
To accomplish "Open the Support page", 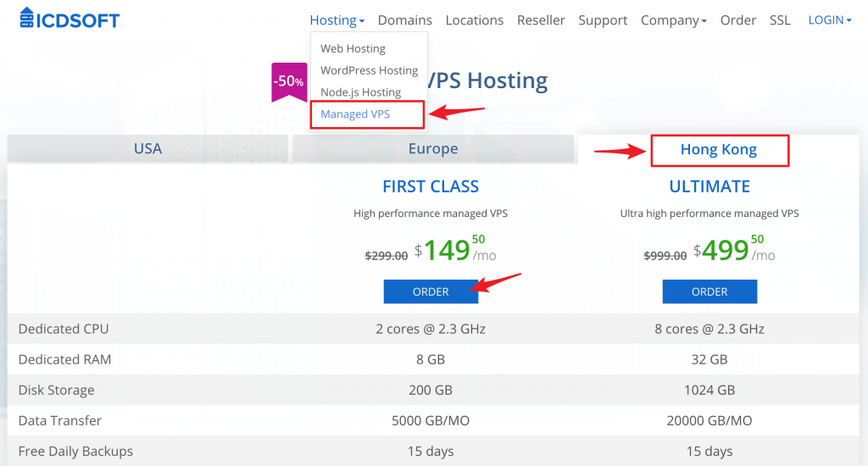I will [x=603, y=20].
